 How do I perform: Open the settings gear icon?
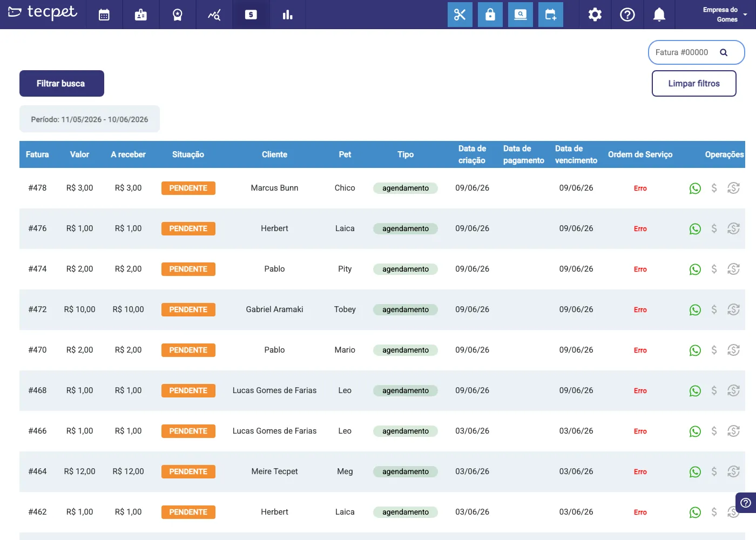pyautogui.click(x=595, y=15)
